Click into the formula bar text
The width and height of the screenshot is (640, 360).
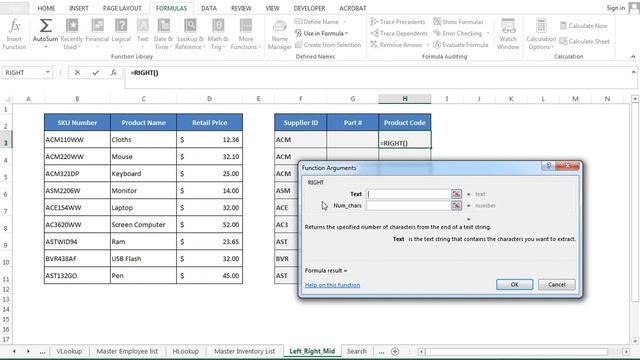(x=144, y=73)
